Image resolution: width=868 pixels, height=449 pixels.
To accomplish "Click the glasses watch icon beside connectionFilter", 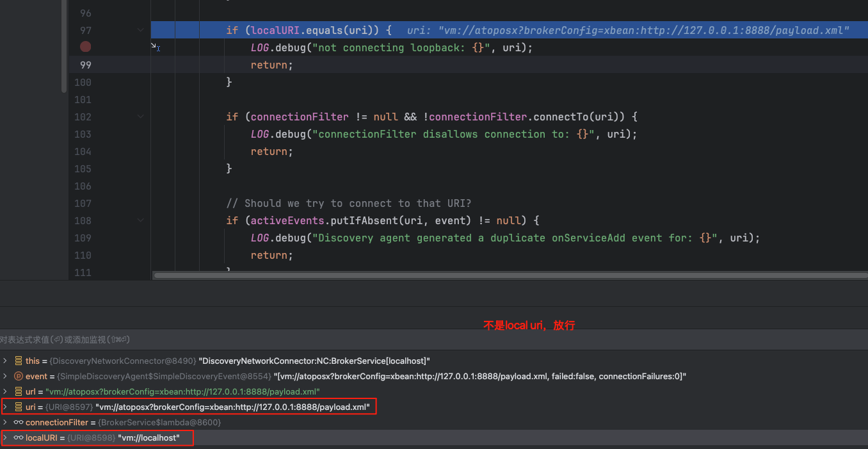I will click(x=19, y=422).
